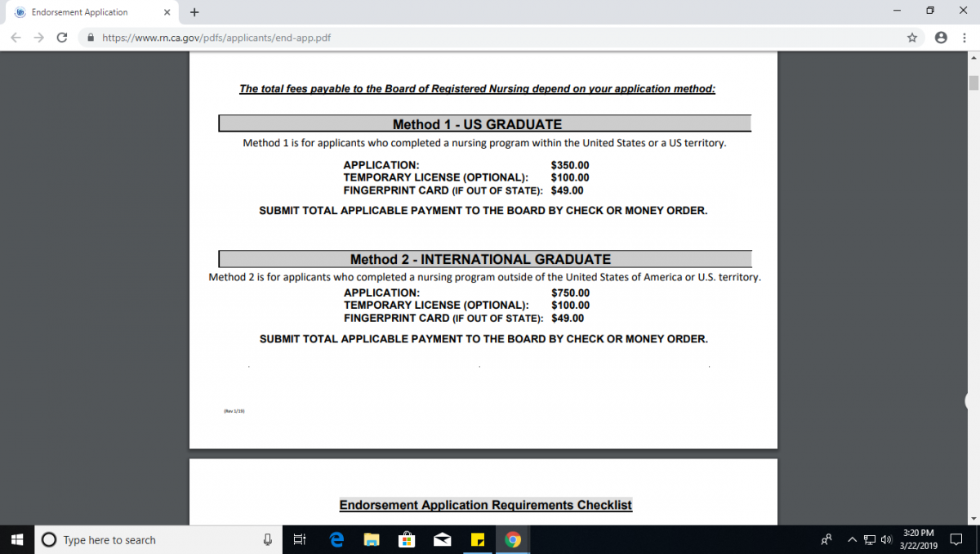Click the browser back arrow
Screen dimensions: 980x554
click(x=16, y=38)
